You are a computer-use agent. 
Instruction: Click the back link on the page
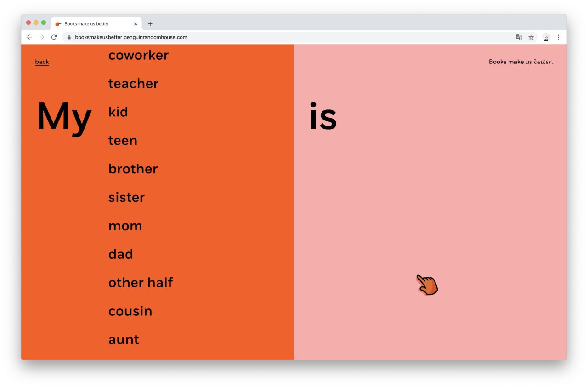click(42, 62)
